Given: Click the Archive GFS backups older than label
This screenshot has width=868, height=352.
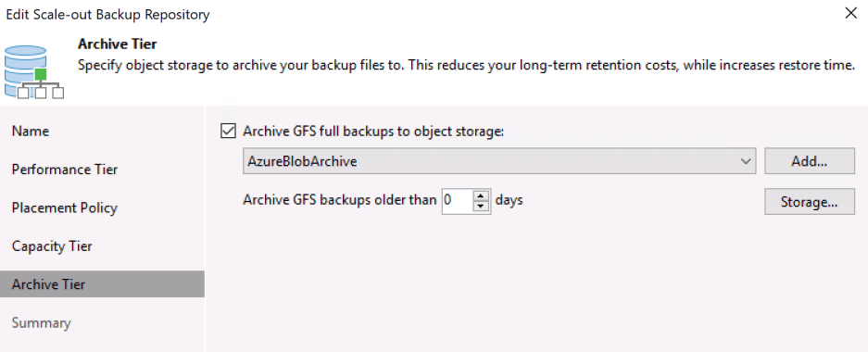Looking at the screenshot, I should point(340,200).
